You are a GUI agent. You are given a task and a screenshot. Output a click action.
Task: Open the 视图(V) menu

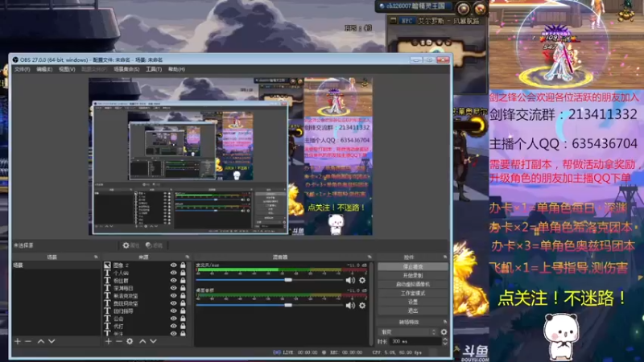click(67, 69)
